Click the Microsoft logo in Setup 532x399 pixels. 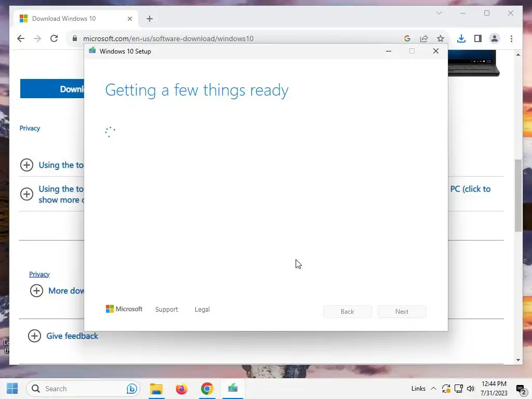[124, 309]
